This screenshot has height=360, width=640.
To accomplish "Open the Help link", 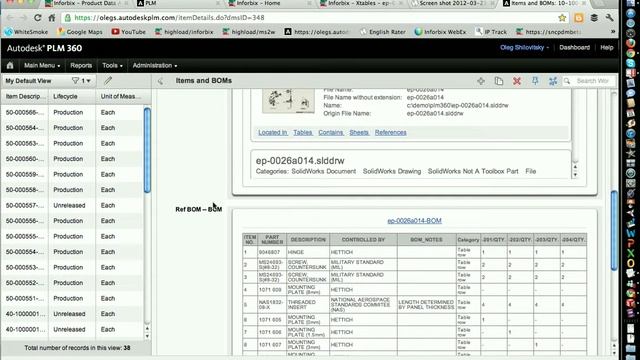I will pos(607,47).
